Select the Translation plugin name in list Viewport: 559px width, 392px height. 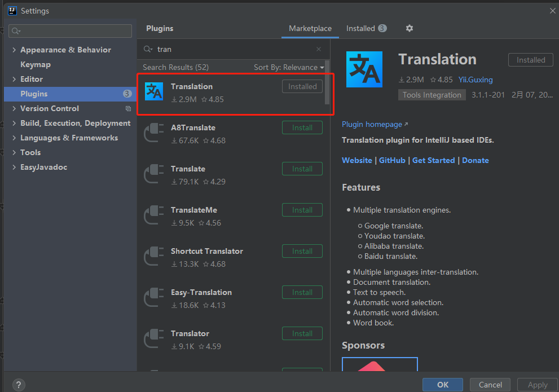pos(192,87)
